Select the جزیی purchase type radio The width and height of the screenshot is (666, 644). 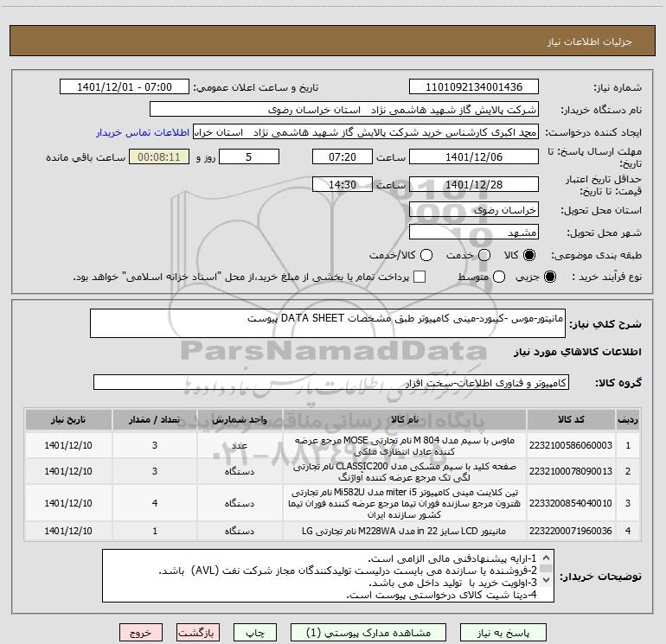(549, 277)
